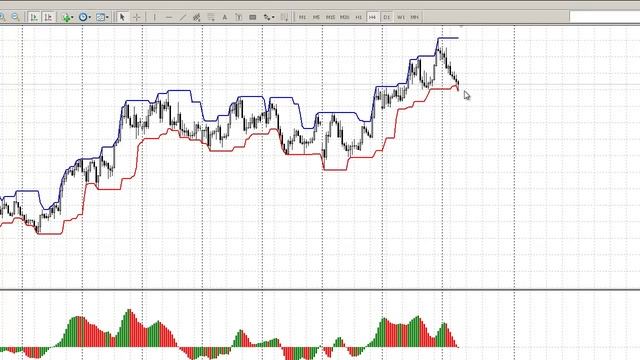Toggle chart Auto Scroll button

pyautogui.click(x=34, y=17)
